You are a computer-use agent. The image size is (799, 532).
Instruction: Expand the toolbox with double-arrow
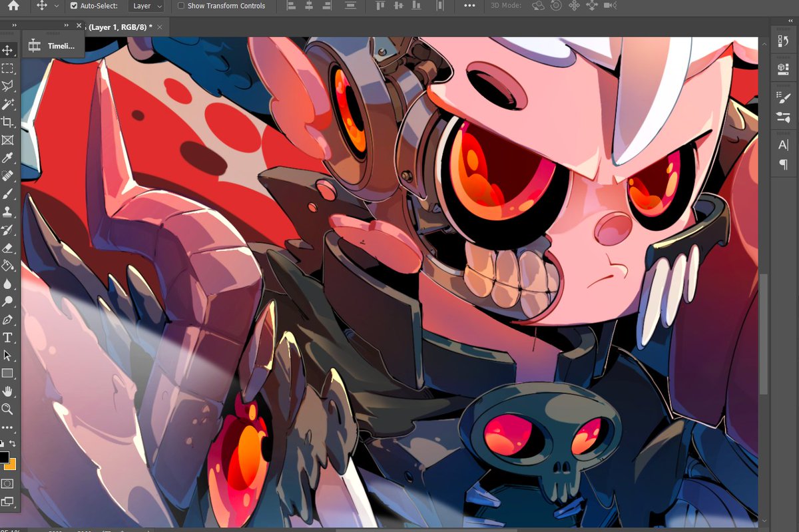pyautogui.click(x=15, y=25)
